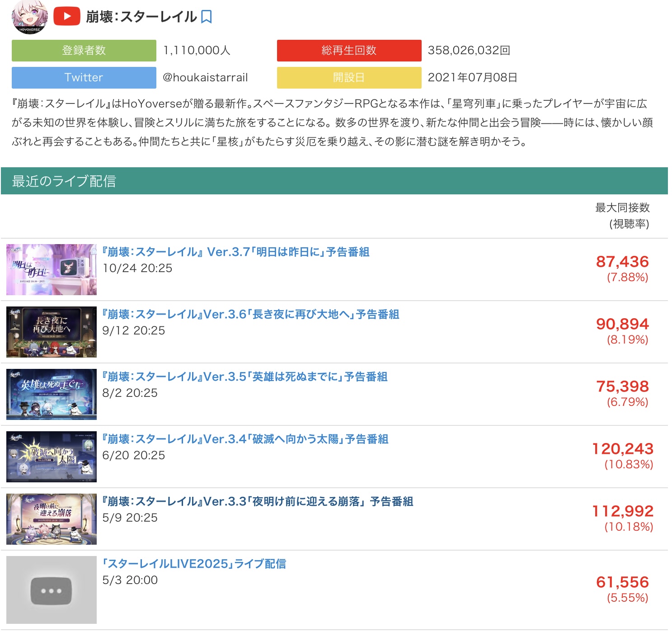
Task: Select peak viewers value 87,436
Action: 622,261
